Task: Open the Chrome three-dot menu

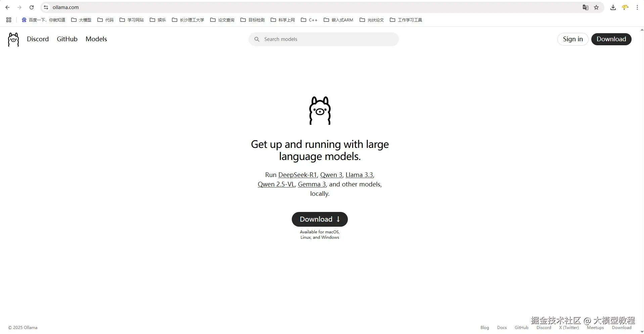Action: 637,7
